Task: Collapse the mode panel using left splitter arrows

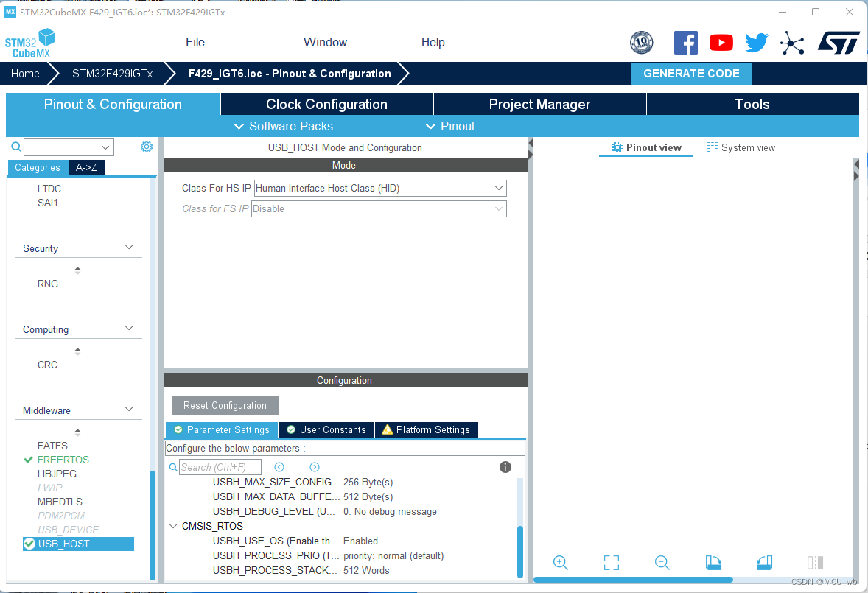Action: [531, 149]
